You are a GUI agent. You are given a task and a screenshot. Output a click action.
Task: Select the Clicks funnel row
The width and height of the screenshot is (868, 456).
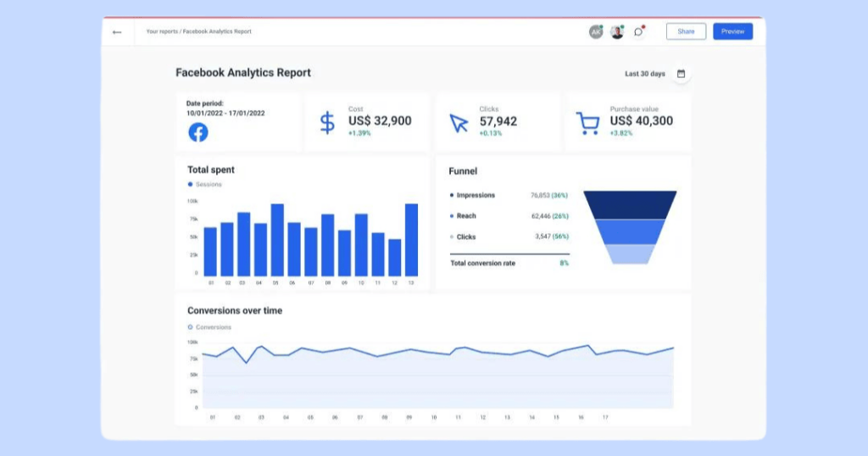(509, 236)
